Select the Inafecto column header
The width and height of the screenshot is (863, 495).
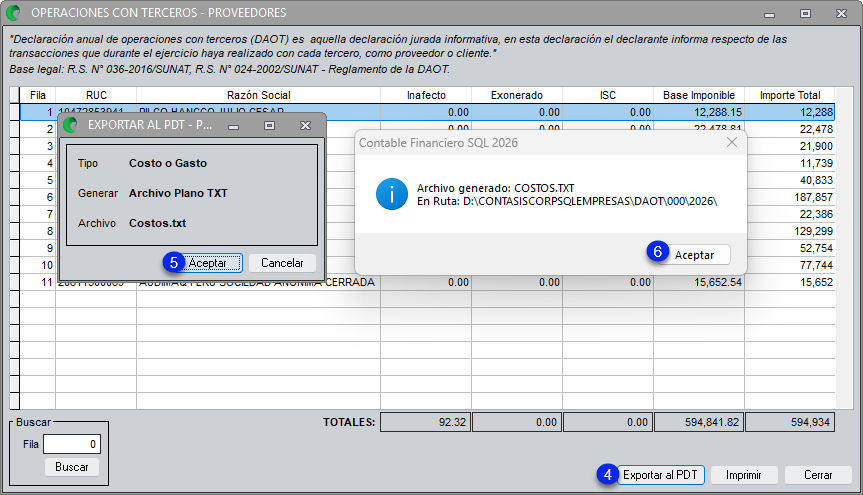tap(426, 95)
